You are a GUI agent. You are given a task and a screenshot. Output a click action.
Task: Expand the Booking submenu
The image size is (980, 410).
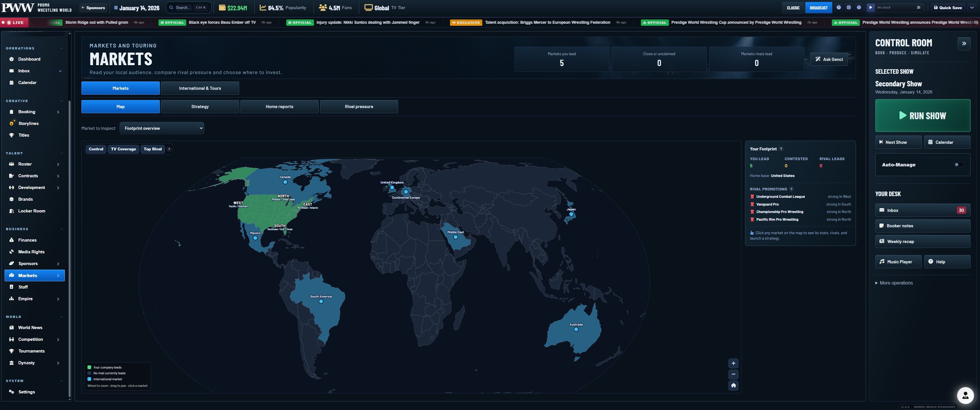point(58,112)
